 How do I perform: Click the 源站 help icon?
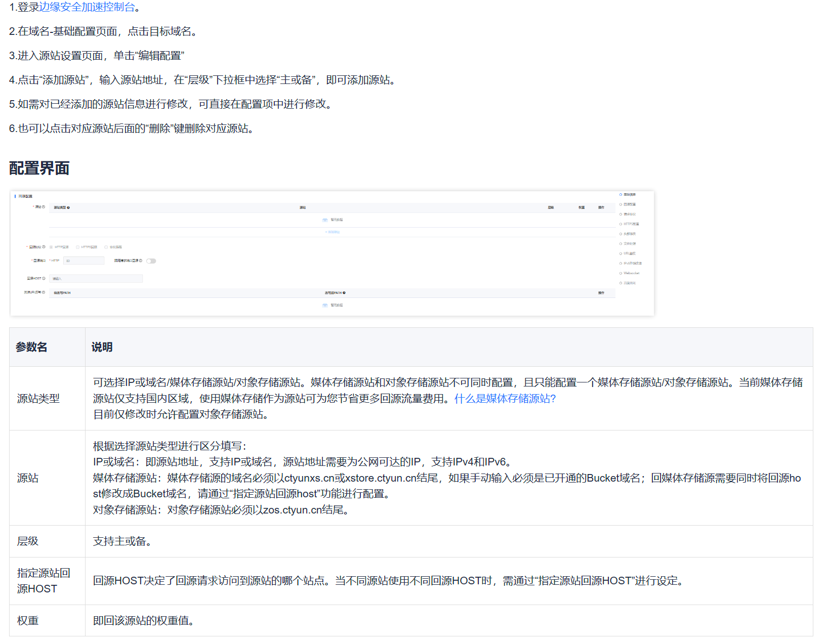coord(43,207)
